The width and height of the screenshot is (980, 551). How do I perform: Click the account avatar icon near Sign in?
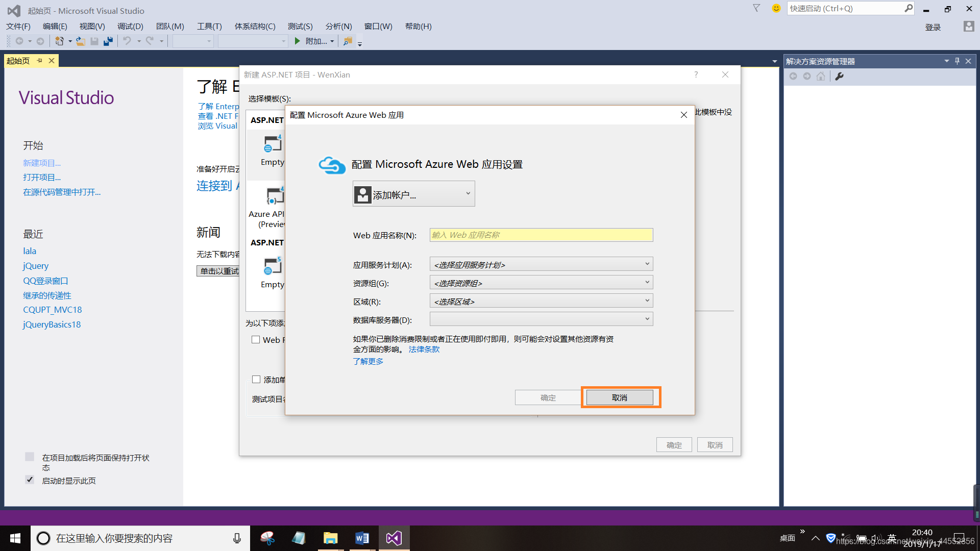[969, 27]
